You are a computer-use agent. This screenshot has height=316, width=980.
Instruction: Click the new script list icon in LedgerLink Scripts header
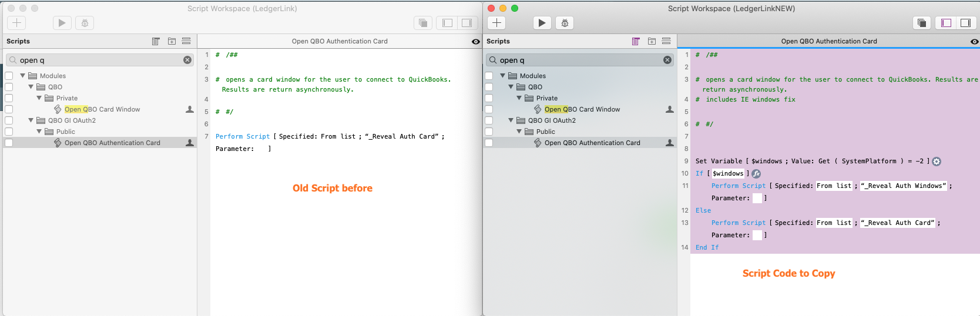[156, 41]
